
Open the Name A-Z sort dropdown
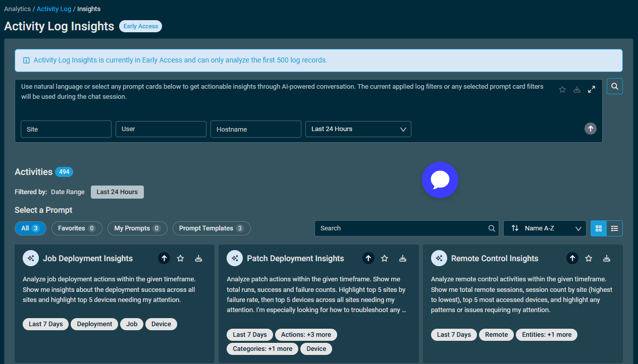click(x=545, y=228)
